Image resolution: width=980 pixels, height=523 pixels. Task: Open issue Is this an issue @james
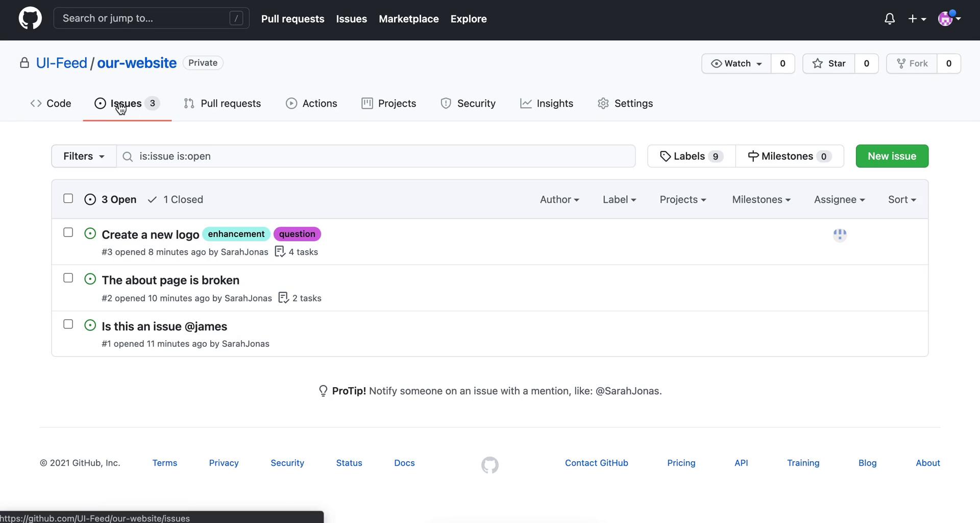164,326
